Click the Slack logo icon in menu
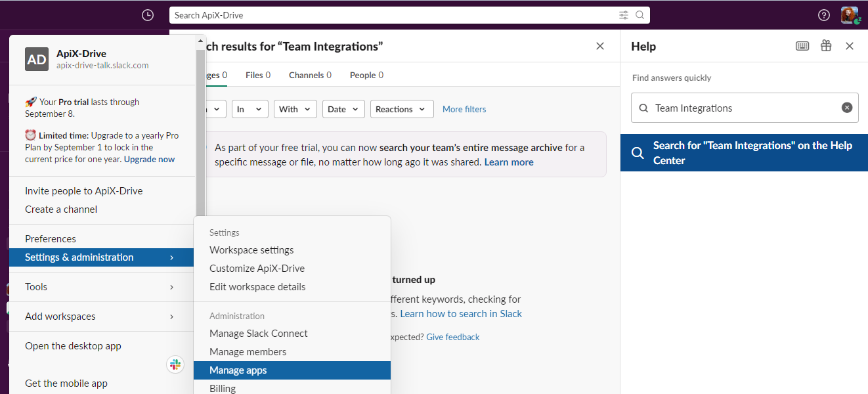This screenshot has width=868, height=394. click(x=175, y=365)
